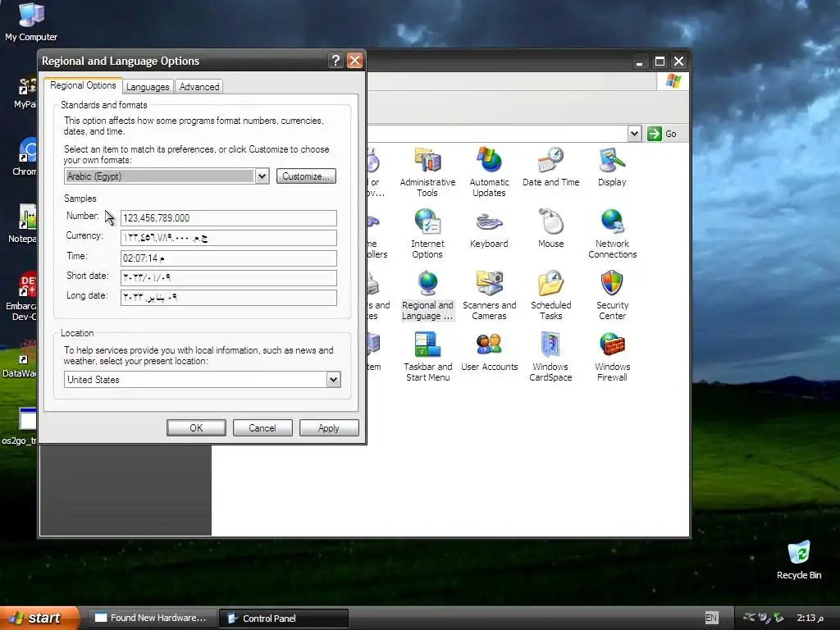
Task: Open Keyboard settings icon
Action: click(489, 228)
